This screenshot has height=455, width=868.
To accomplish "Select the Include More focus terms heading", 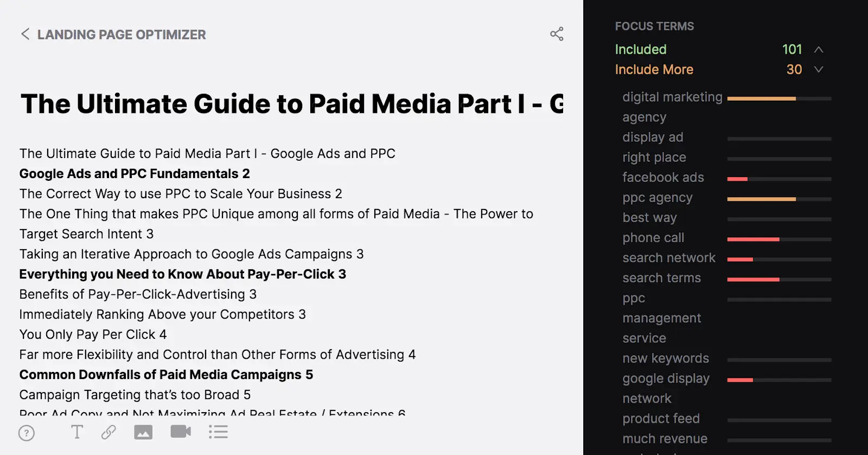I will [x=654, y=69].
